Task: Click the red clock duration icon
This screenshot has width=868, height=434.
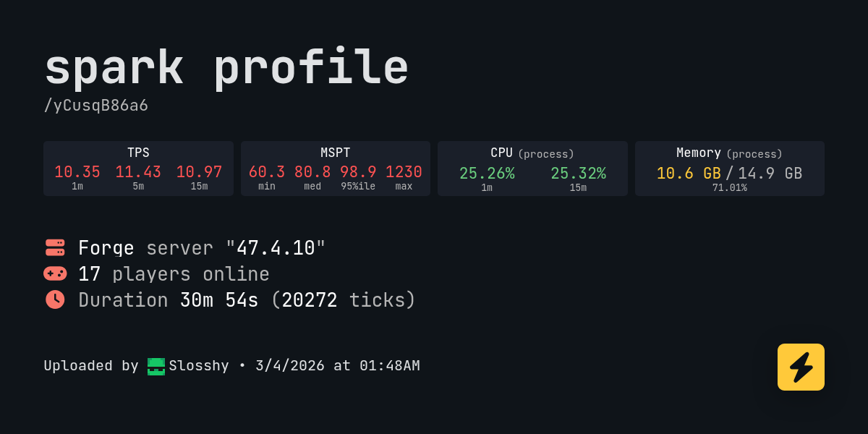Action: (x=55, y=299)
